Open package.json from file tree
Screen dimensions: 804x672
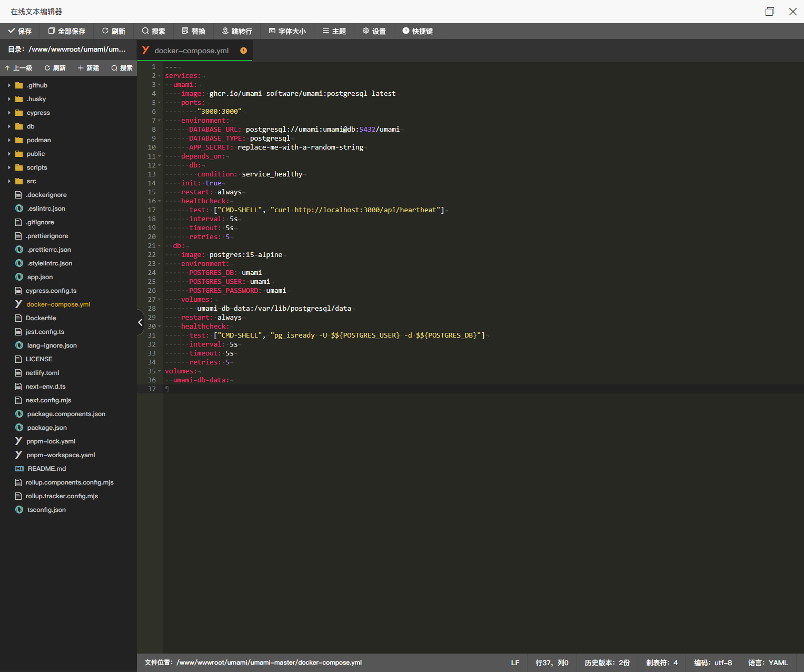47,428
